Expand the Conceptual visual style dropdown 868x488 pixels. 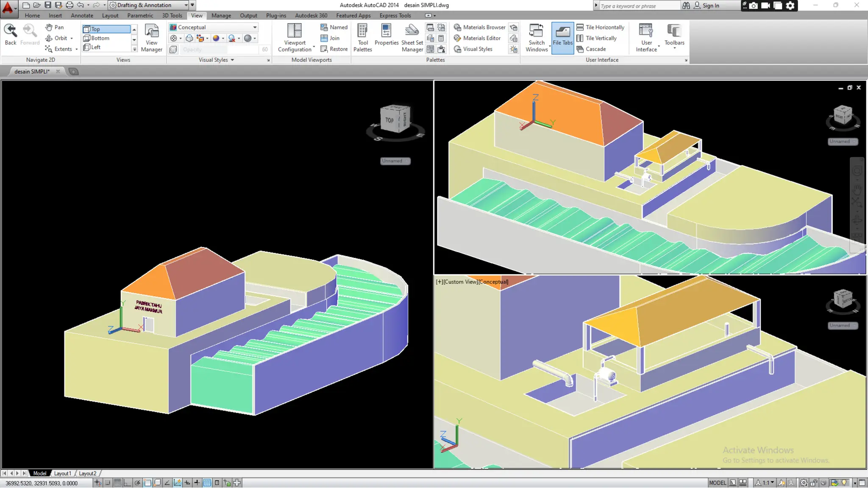pos(255,27)
